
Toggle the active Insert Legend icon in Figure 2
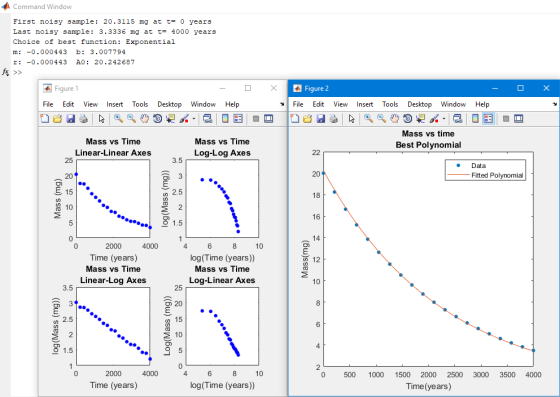point(488,119)
